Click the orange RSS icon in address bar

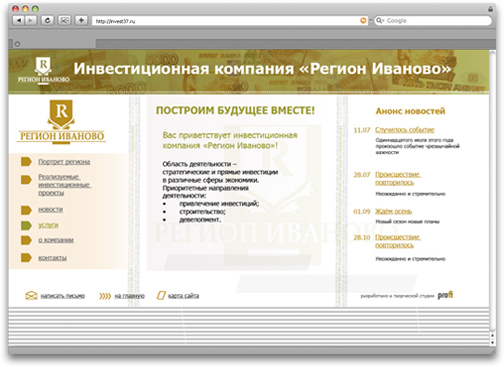pyautogui.click(x=363, y=21)
